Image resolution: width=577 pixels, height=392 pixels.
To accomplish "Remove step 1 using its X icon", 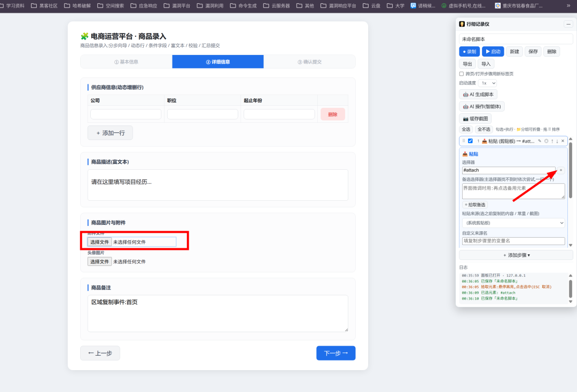I will [563, 141].
